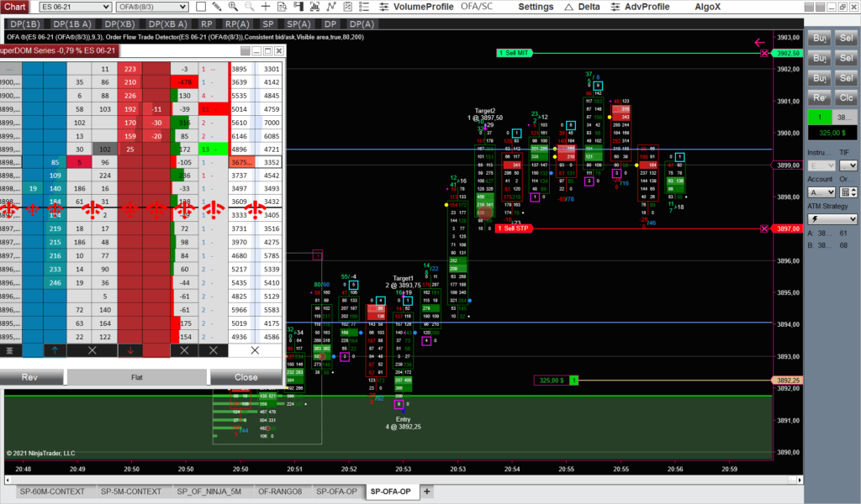Click the red down-arrow in SuperDOM bottom row

pos(130,350)
